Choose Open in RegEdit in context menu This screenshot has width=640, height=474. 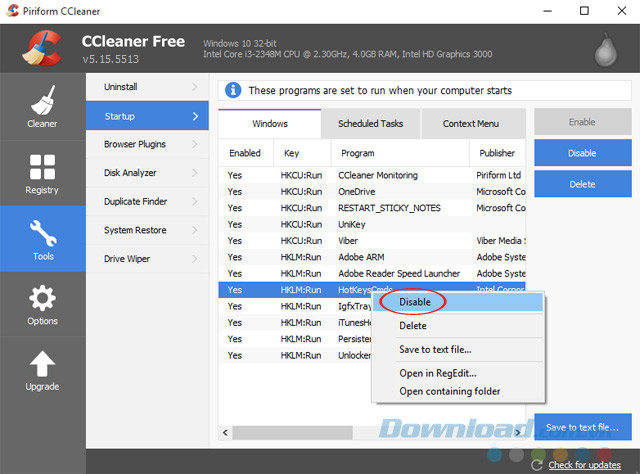tap(458, 373)
